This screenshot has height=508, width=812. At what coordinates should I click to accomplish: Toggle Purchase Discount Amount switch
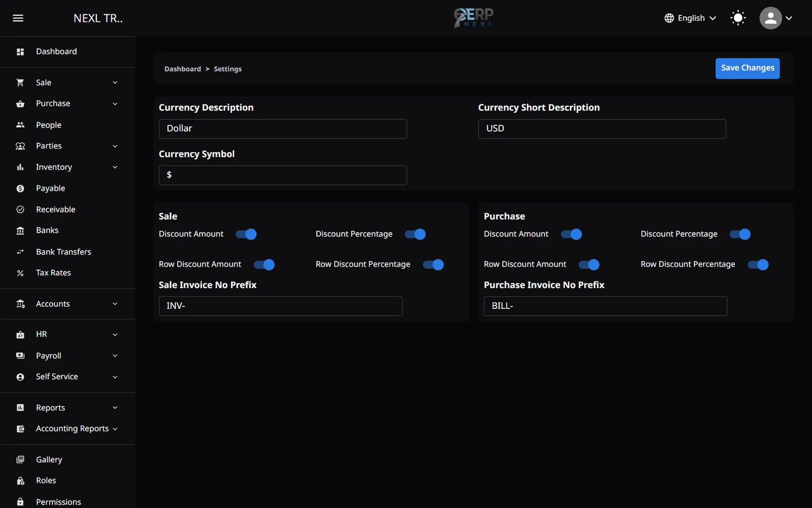pyautogui.click(x=571, y=234)
